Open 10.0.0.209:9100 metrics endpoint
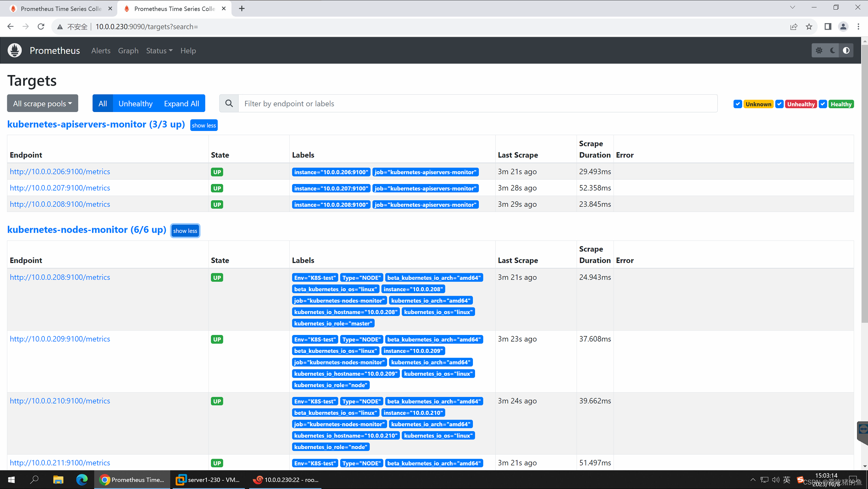The image size is (868, 489). click(x=60, y=339)
